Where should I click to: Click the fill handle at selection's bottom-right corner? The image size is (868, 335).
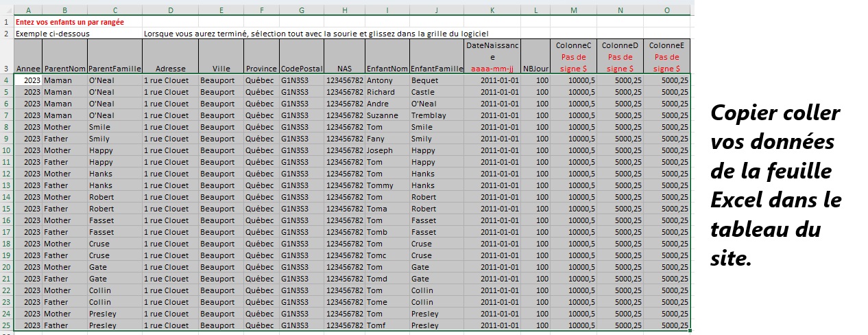(x=690, y=331)
